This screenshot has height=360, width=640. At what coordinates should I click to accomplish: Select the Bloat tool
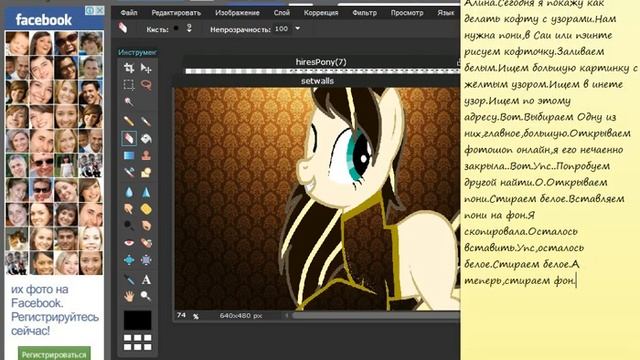(x=129, y=260)
